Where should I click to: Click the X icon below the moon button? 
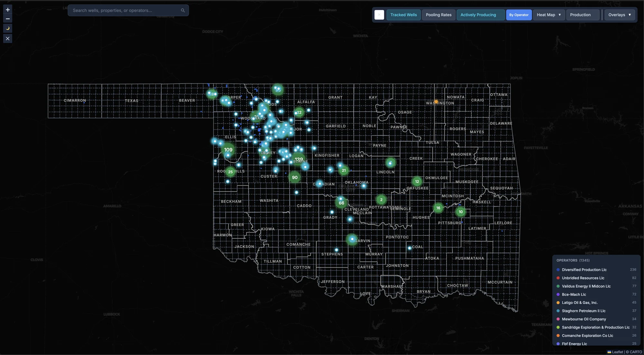(7, 38)
